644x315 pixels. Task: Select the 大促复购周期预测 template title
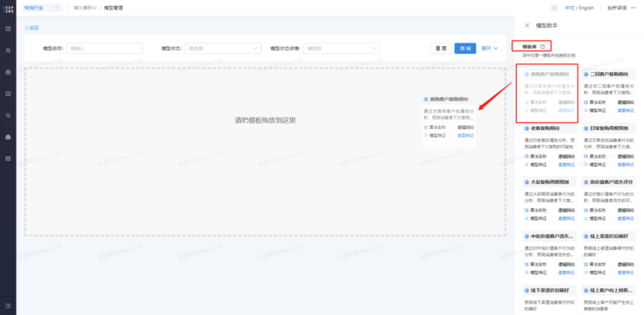click(550, 182)
